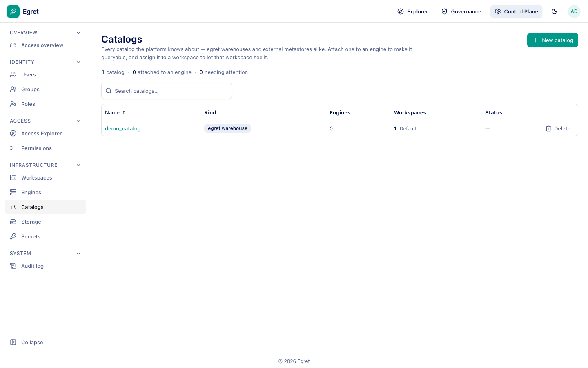Click the Access Explorer compass icon
The height and width of the screenshot is (368, 588).
[x=13, y=134]
